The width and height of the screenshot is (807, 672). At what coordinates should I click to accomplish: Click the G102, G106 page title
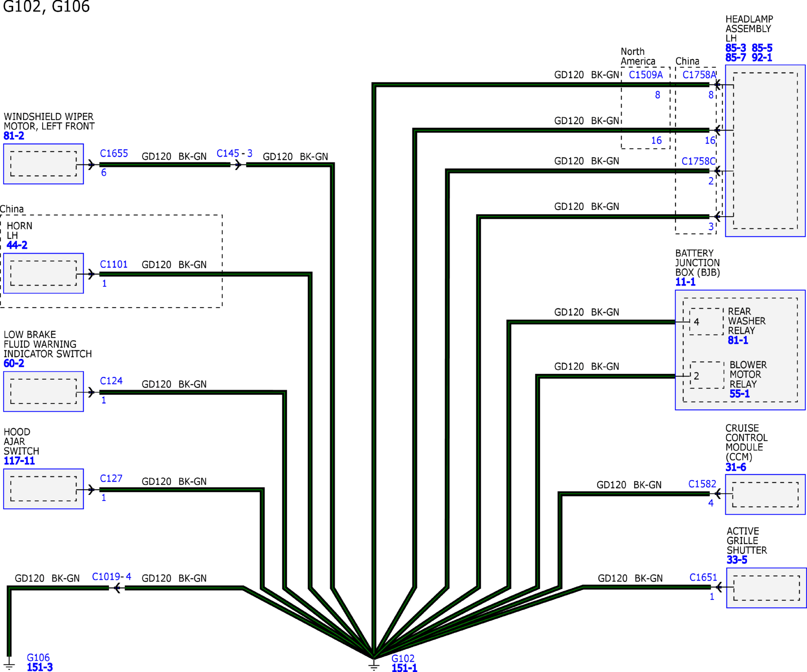tap(46, 6)
